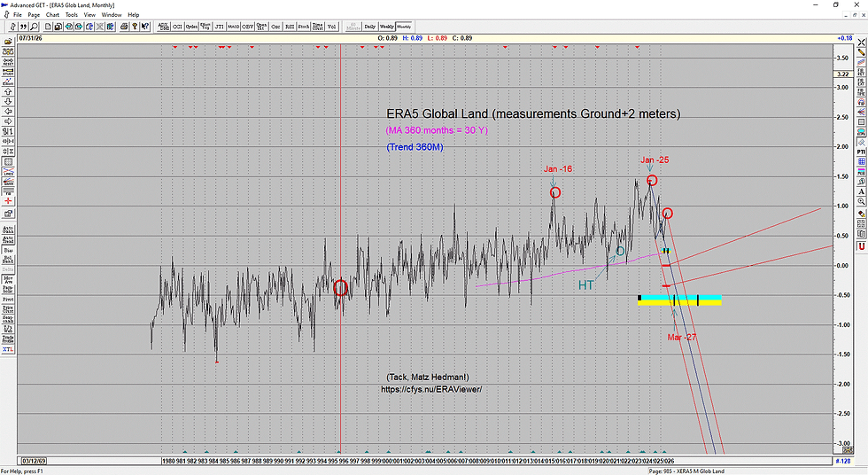Open the Help menu
This screenshot has height=475, width=868.
[x=134, y=15]
